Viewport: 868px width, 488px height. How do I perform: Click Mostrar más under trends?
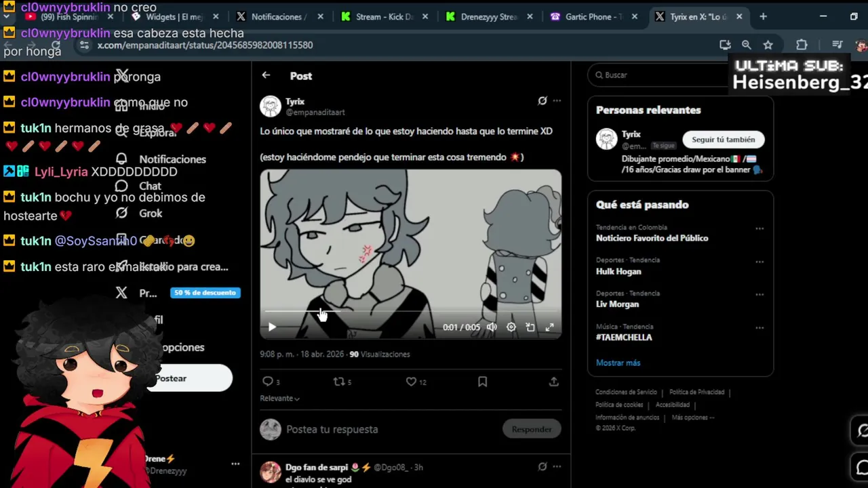618,363
